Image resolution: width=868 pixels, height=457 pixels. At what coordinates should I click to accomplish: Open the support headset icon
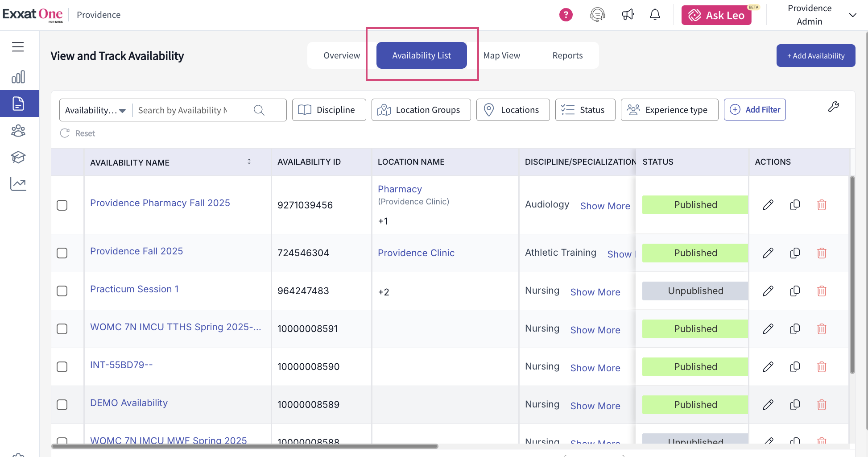tap(597, 15)
